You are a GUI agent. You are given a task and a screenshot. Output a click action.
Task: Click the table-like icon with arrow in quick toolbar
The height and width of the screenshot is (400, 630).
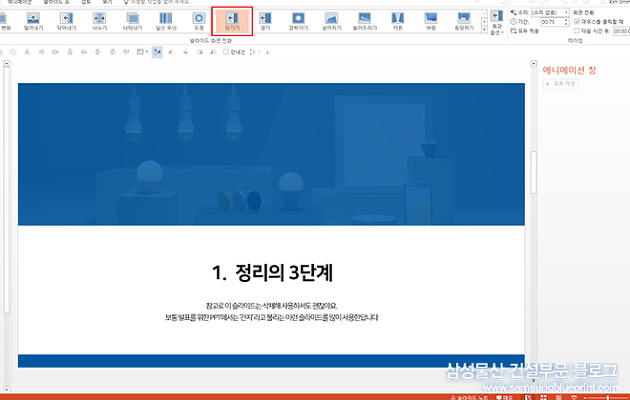pos(142,52)
